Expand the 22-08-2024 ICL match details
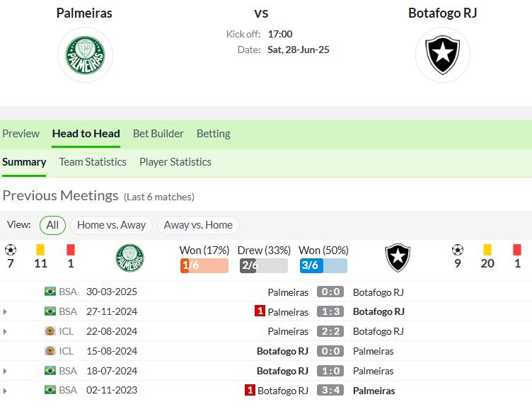This screenshot has width=532, height=414. click(x=5, y=331)
